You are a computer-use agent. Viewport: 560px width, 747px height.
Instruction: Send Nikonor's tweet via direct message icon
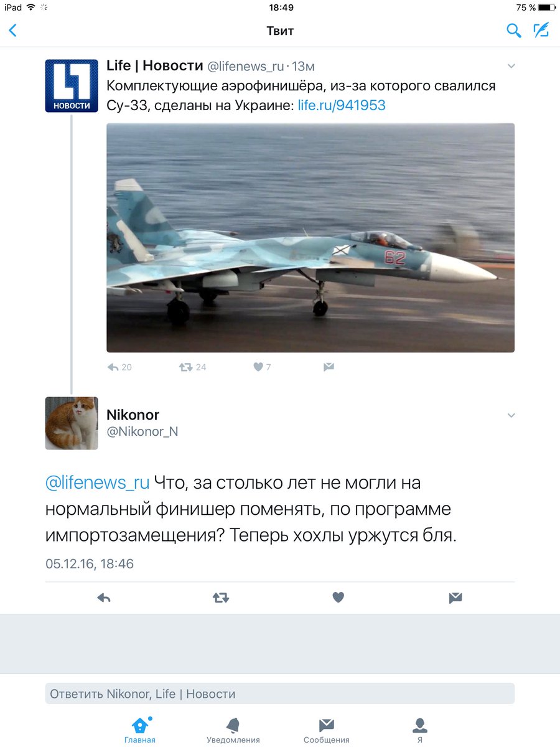click(x=455, y=598)
